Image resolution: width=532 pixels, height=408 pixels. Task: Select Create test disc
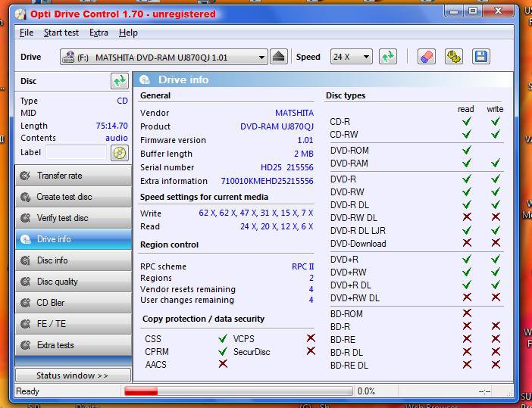[74, 197]
